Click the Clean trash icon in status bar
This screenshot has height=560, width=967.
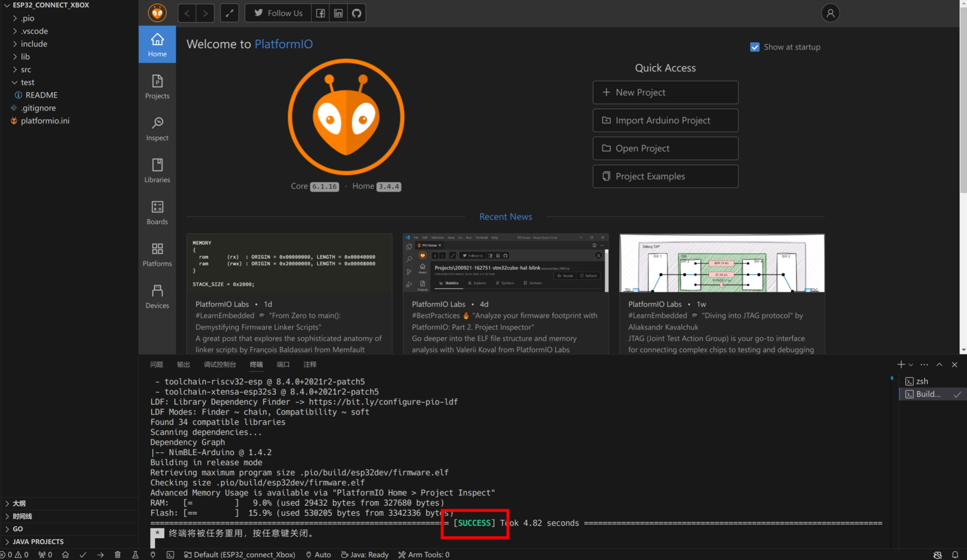click(x=118, y=555)
